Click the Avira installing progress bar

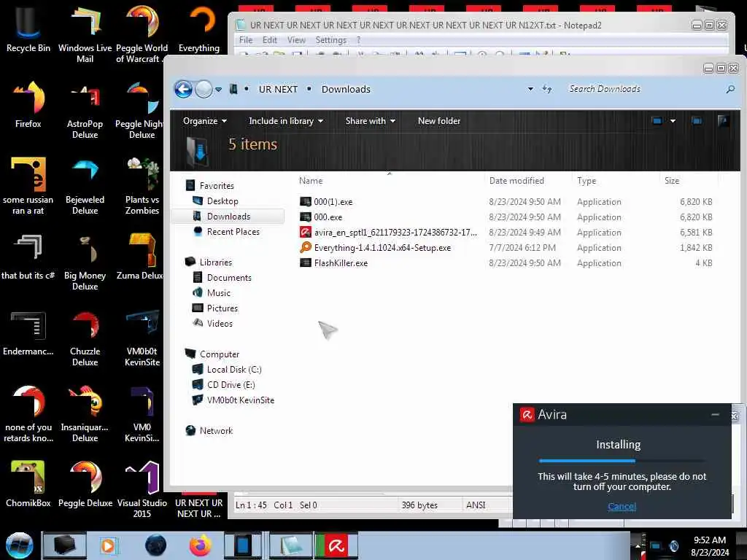[622, 461]
